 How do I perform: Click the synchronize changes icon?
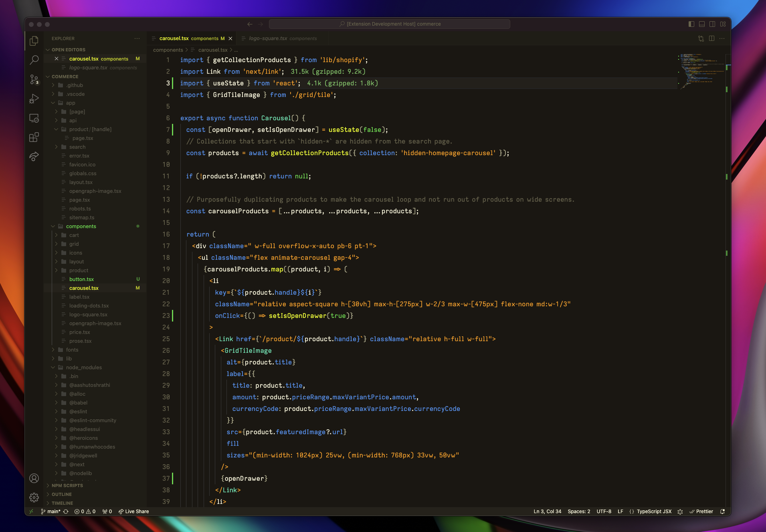click(x=66, y=512)
